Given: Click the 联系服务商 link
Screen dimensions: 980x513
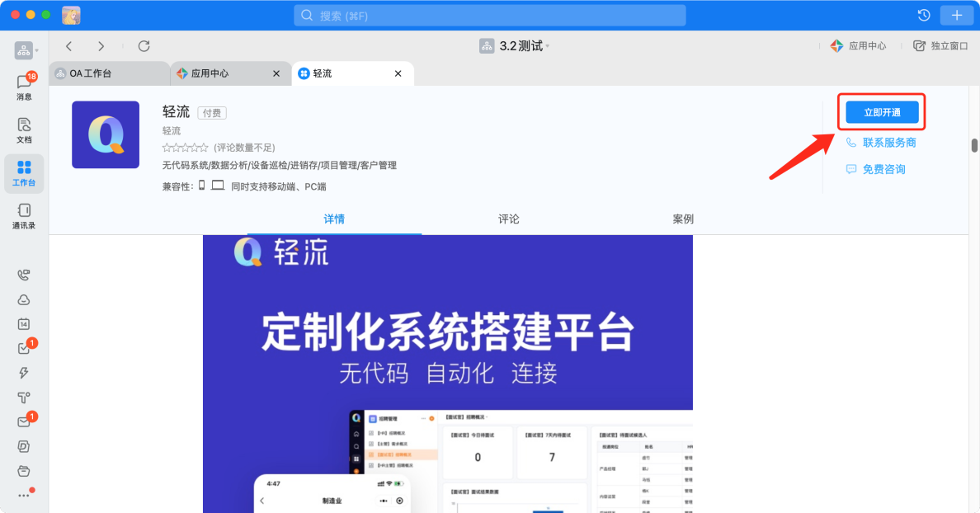Looking at the screenshot, I should [x=881, y=143].
